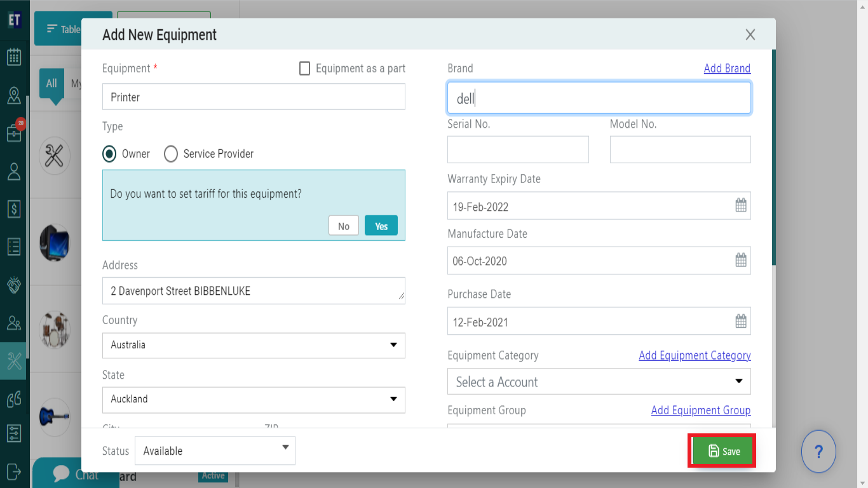The width and height of the screenshot is (868, 488).
Task: Click the drum kit equipment thumbnail
Action: point(55,329)
